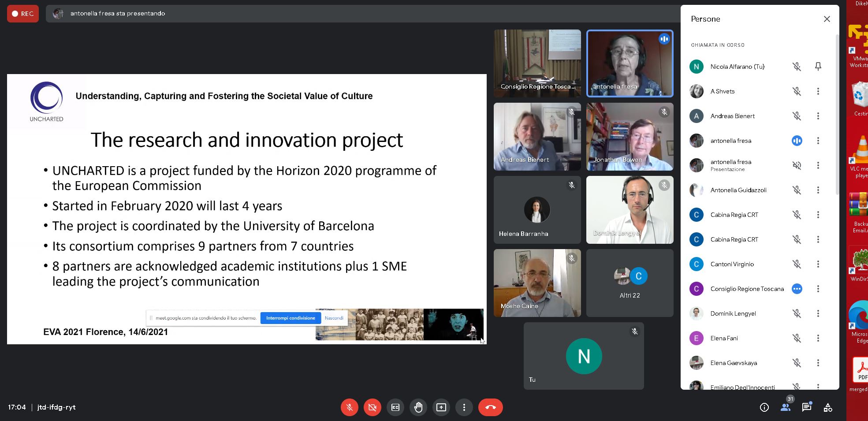Click the present screen icon

[441, 407]
